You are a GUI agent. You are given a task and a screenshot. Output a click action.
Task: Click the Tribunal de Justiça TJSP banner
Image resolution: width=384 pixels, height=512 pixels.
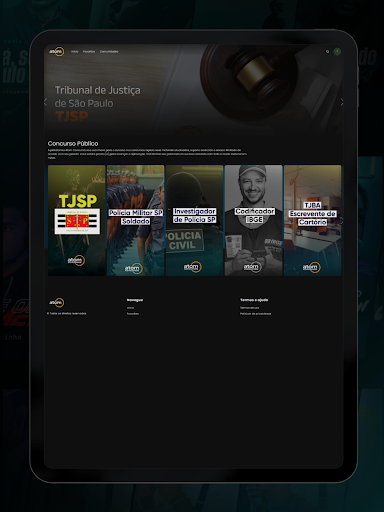click(x=193, y=89)
